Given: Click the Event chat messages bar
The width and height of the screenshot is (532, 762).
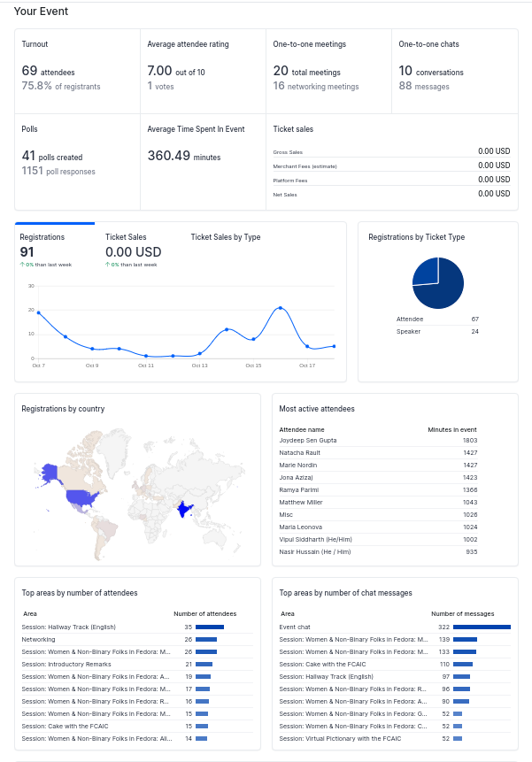Looking at the screenshot, I should 482,627.
